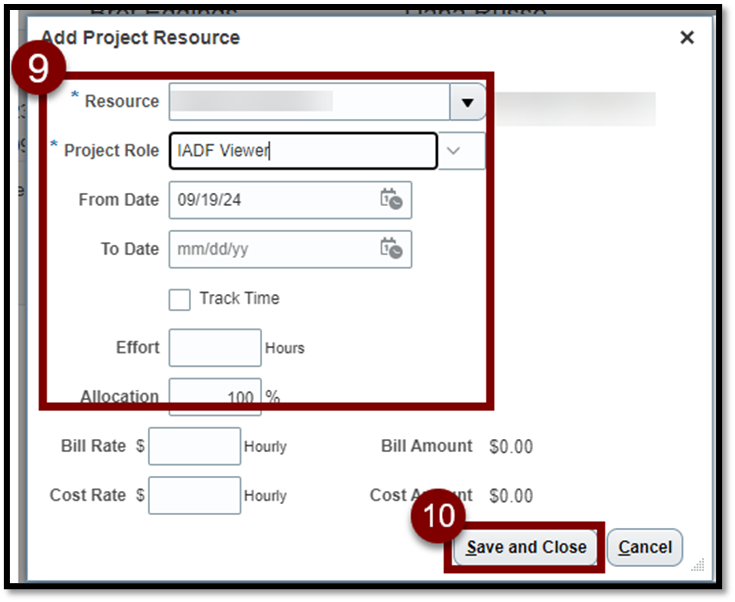The height and width of the screenshot is (602, 735).
Task: Select the Allocation percent field
Action: (215, 396)
